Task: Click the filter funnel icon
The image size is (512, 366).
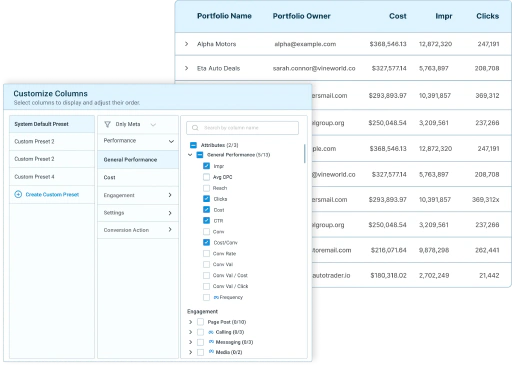Action: pos(107,124)
